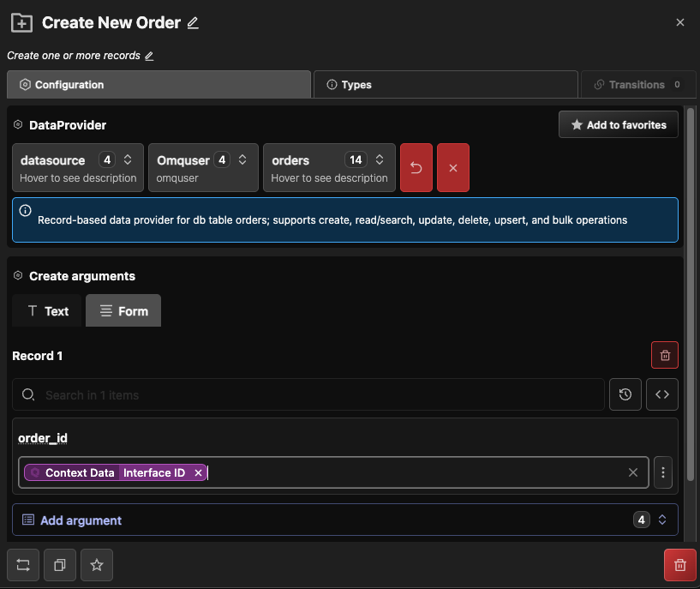Open the history clock icon beside search
Viewport: 700px width, 589px height.
[x=625, y=394]
